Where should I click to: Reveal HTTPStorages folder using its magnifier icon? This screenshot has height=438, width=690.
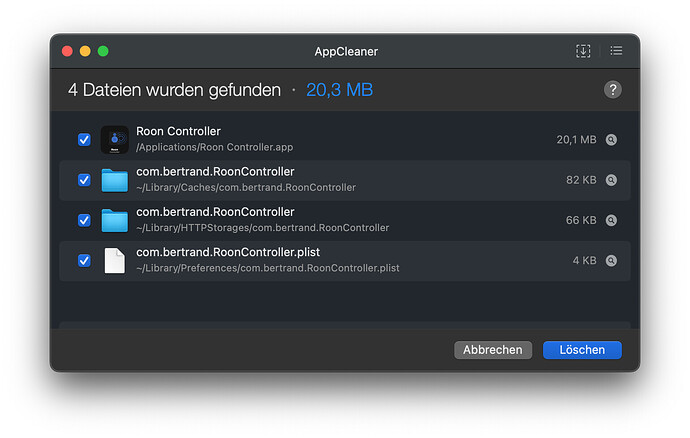pos(611,220)
